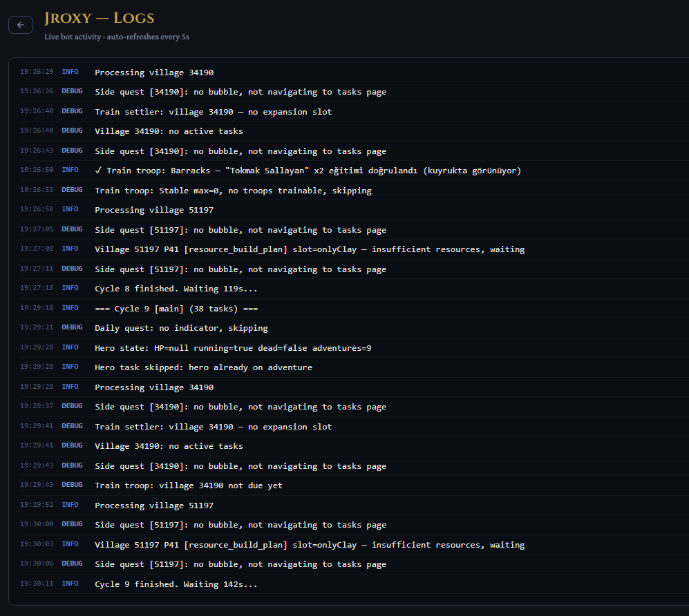This screenshot has width=689, height=616.
Task: Click the 19:26:50 timestamp
Action: pyautogui.click(x=37, y=170)
